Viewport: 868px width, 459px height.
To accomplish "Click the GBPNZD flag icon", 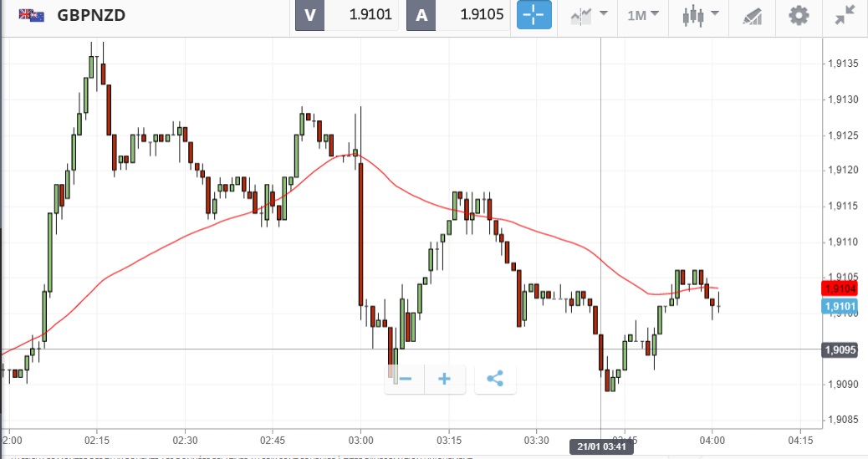I will (x=32, y=16).
